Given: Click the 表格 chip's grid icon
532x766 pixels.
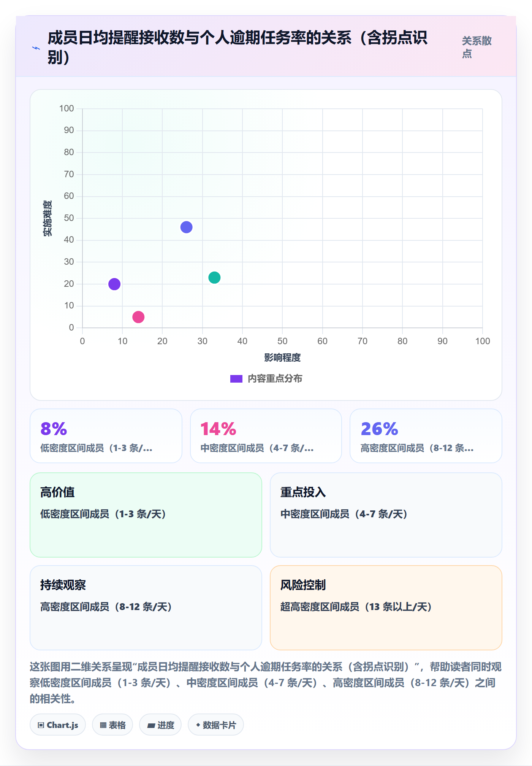Looking at the screenshot, I should point(103,725).
